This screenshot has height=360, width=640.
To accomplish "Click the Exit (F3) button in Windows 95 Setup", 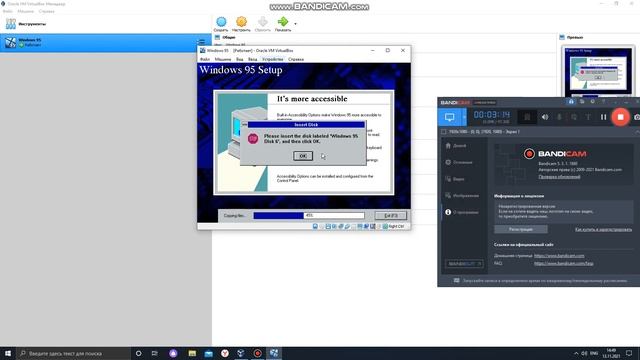I will (391, 216).
